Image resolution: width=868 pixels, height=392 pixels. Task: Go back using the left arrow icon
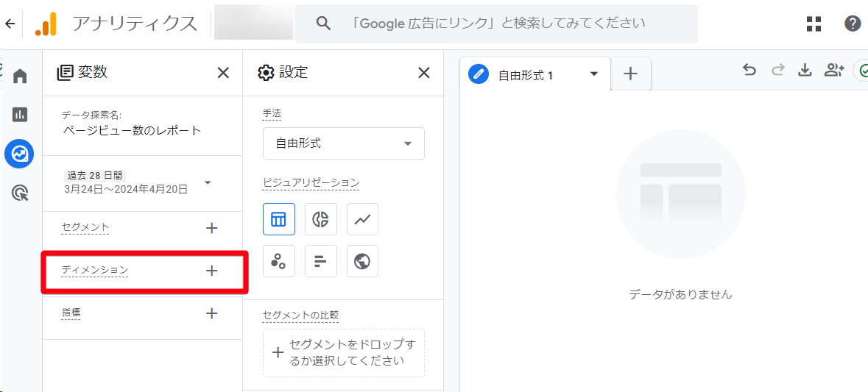pyautogui.click(x=10, y=24)
